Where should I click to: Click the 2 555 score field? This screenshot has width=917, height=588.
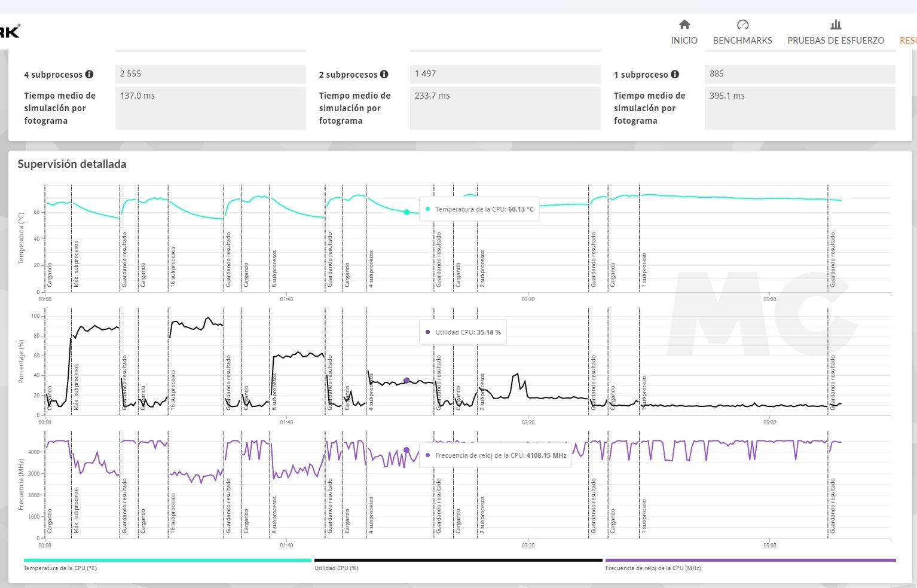(x=210, y=74)
